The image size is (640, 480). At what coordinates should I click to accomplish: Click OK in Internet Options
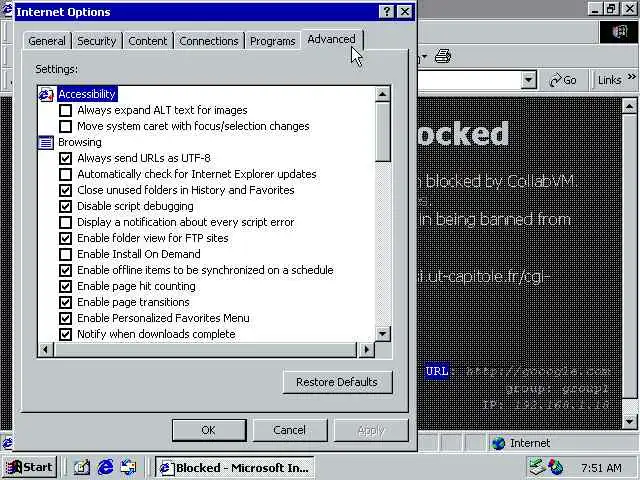tap(209, 430)
